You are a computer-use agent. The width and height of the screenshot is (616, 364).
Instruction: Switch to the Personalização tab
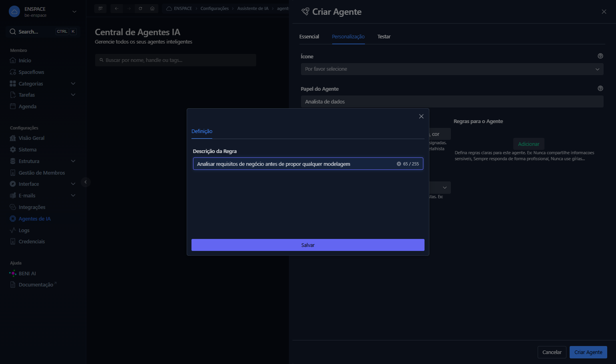coord(348,36)
